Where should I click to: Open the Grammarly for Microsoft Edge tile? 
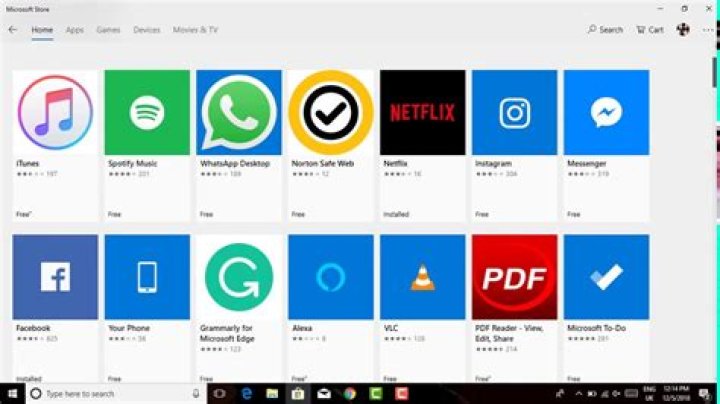coord(239,277)
